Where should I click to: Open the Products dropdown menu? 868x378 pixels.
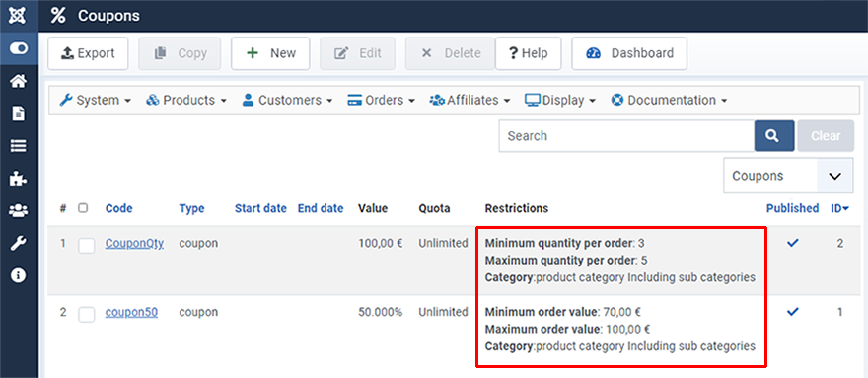click(186, 101)
